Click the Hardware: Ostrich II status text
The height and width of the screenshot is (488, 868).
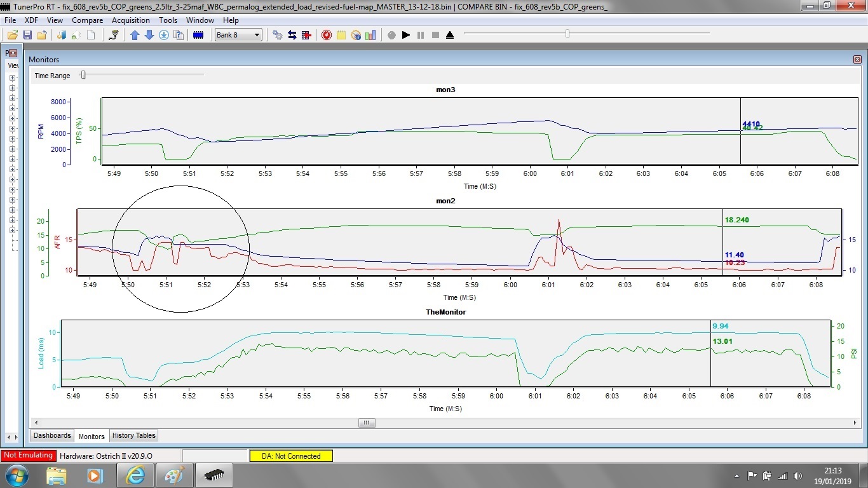105,456
